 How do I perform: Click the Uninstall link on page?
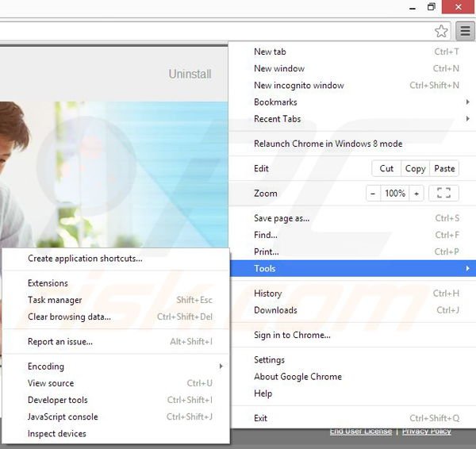tap(190, 74)
